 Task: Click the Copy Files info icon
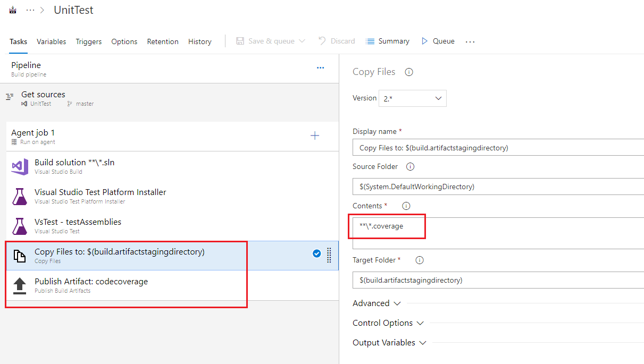(409, 72)
